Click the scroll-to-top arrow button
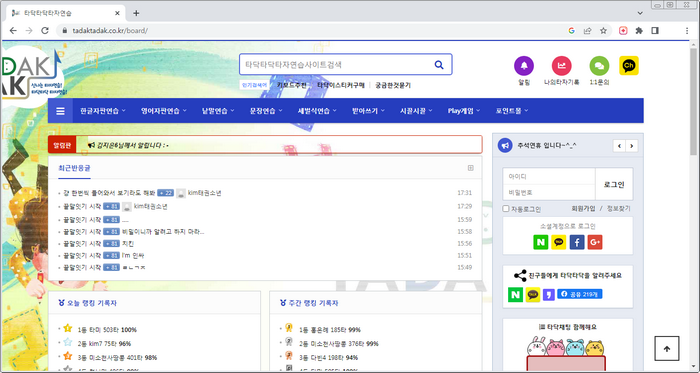 point(667,348)
